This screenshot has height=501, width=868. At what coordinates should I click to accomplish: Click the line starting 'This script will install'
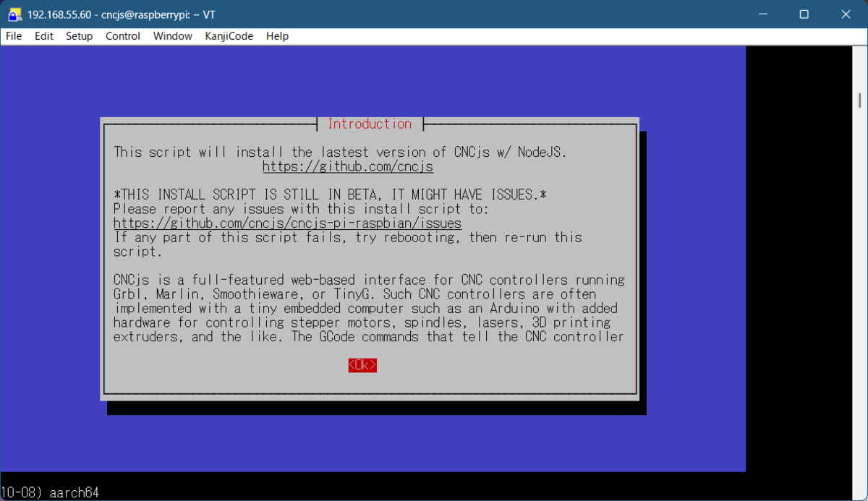coord(341,152)
